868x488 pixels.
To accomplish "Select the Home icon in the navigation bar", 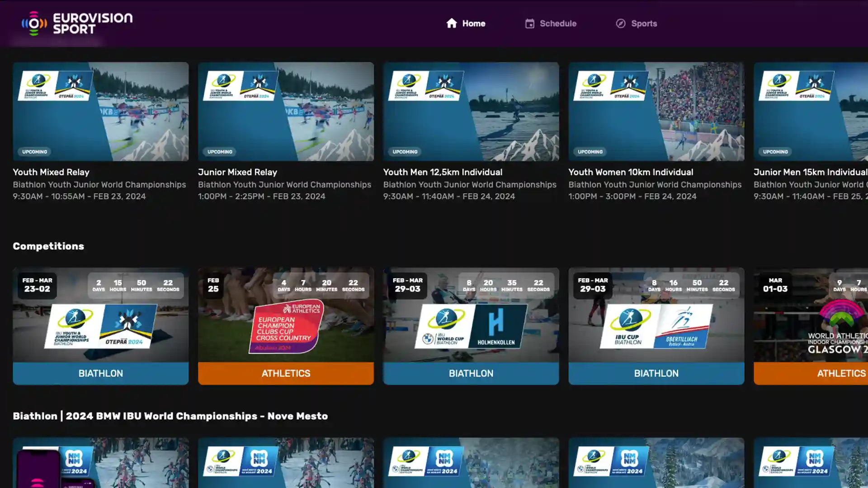I will pyautogui.click(x=452, y=23).
